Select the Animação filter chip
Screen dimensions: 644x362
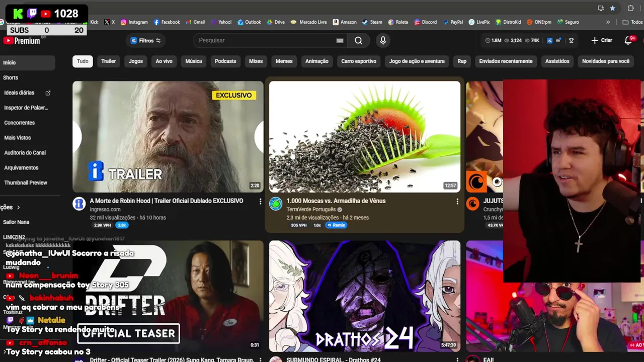317,61
